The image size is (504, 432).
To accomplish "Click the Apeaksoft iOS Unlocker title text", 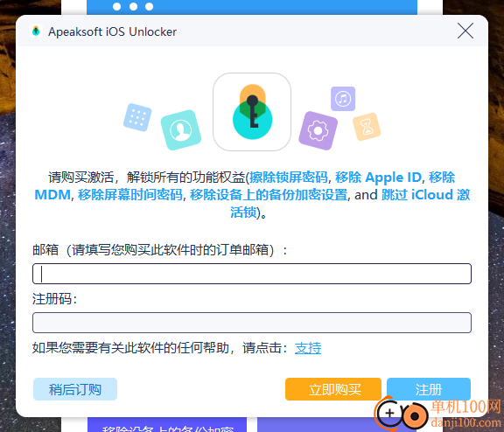I will (113, 31).
